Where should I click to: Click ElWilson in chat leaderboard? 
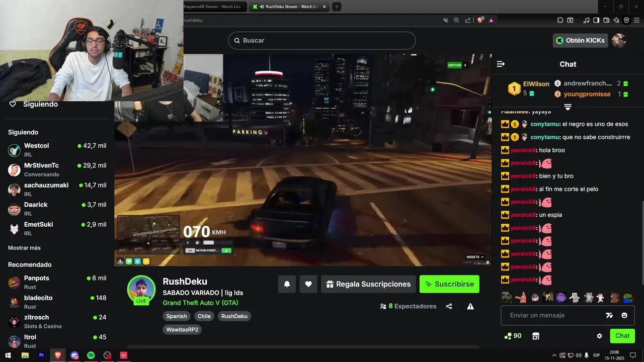pos(536,84)
